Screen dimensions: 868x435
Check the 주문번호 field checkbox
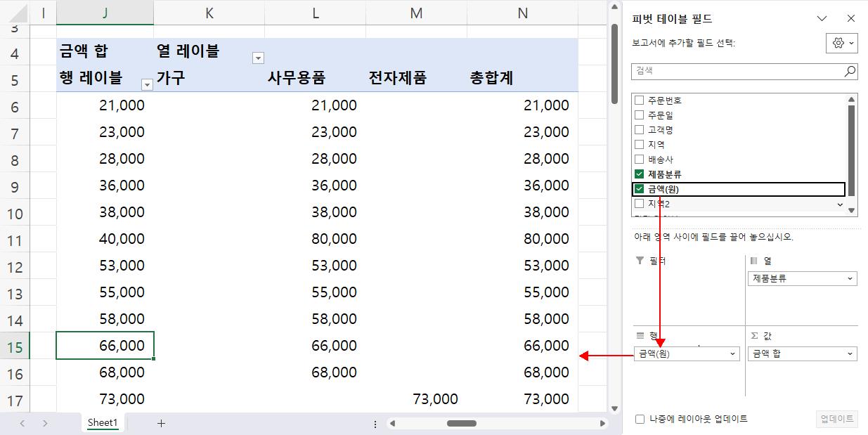pos(640,100)
